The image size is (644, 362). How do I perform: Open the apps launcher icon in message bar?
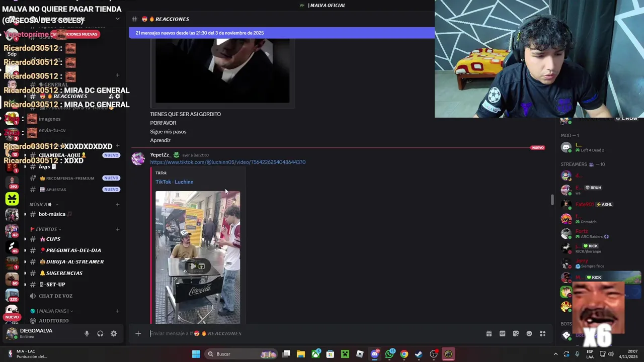pos(542,333)
